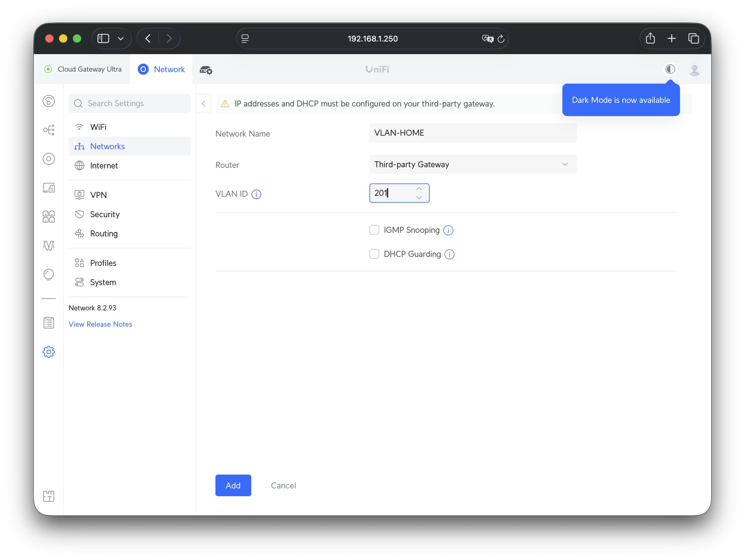This screenshot has height=560, width=745.
Task: Enable the DHCP Guarding checkbox
Action: click(x=374, y=254)
